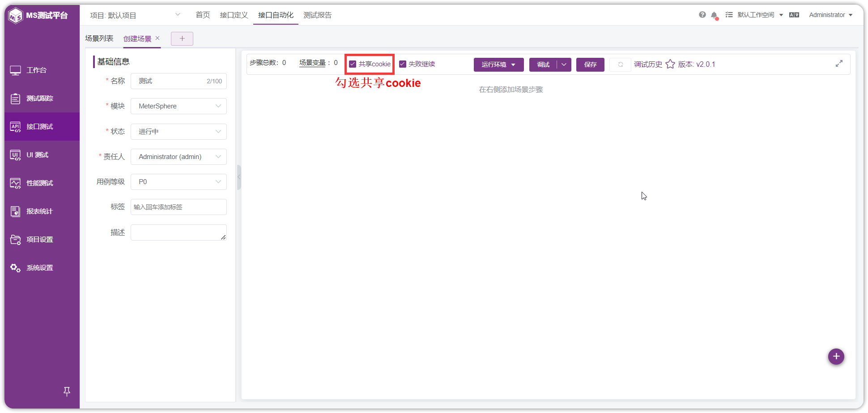Switch language with the translation icon
Screen dimensions: 868x413
click(794, 15)
